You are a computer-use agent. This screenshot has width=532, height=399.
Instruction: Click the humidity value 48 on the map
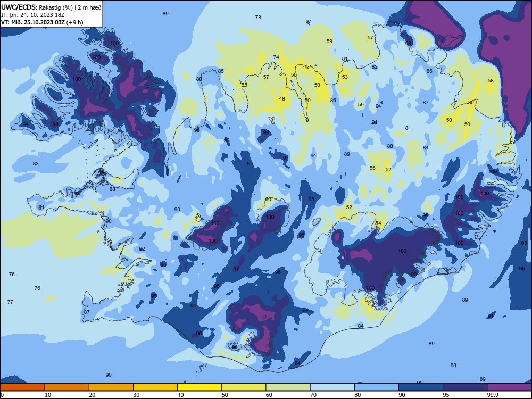[x=282, y=99]
